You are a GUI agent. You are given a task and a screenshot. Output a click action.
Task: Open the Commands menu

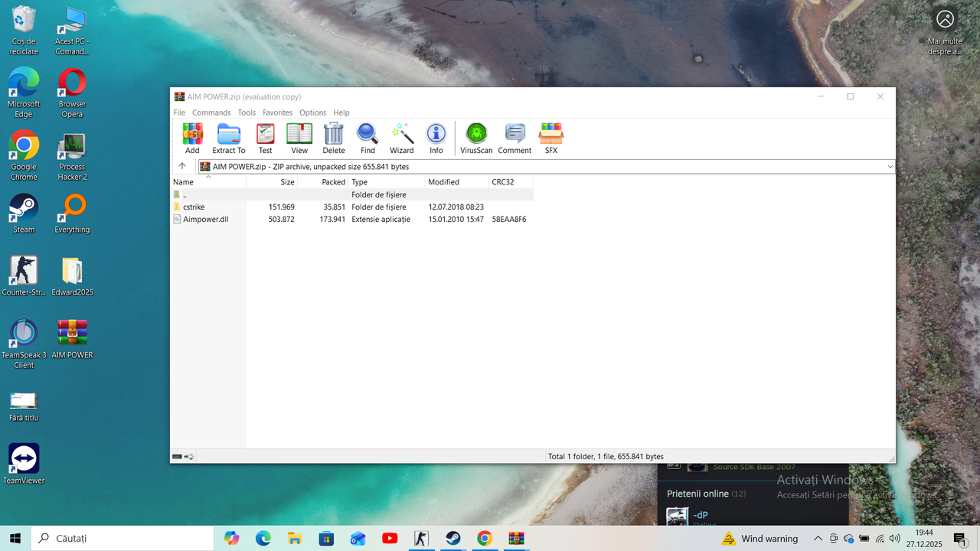(x=211, y=112)
